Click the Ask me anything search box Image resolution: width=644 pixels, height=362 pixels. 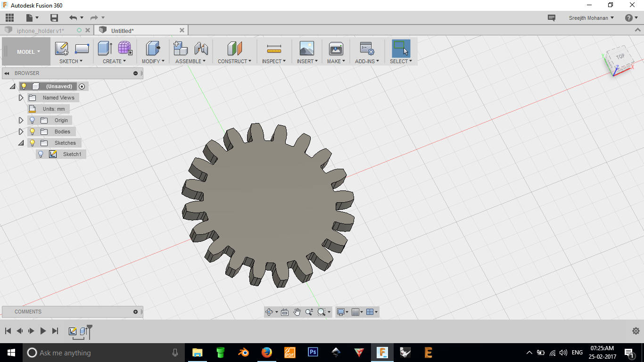click(105, 353)
